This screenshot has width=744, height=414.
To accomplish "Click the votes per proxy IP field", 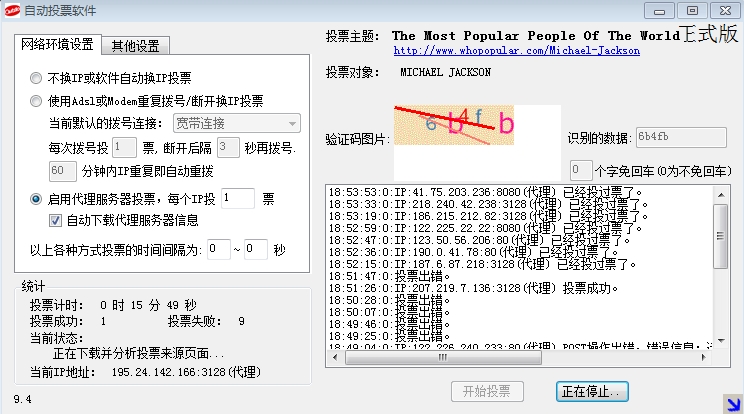I will pyautogui.click(x=238, y=198).
